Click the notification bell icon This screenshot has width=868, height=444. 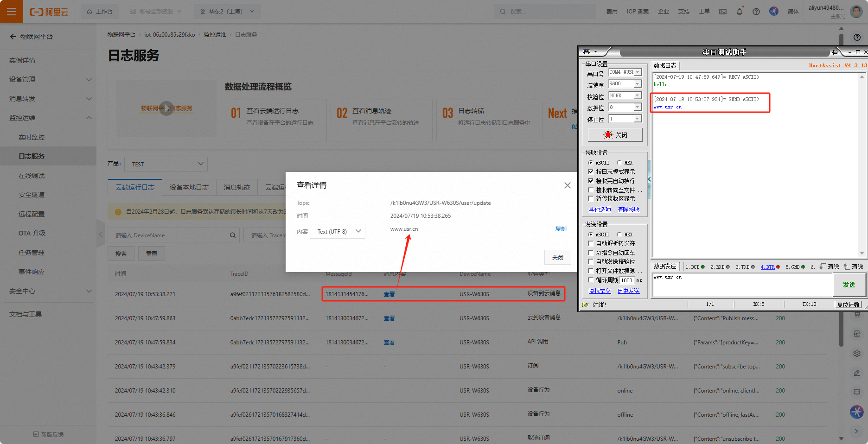[739, 12]
